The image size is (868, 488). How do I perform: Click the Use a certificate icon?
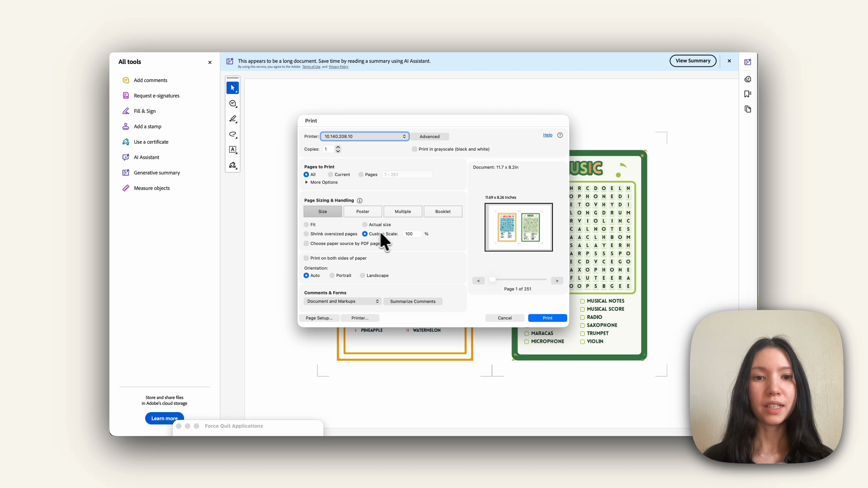(126, 142)
